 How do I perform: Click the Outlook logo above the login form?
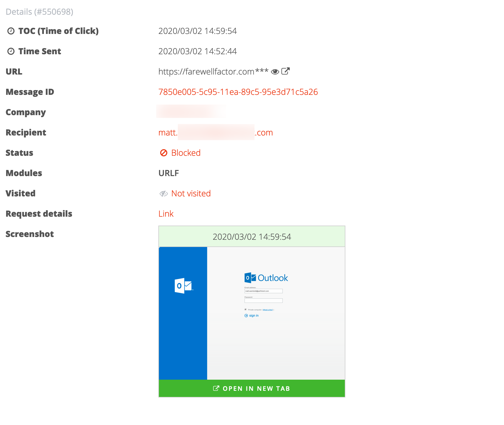(266, 278)
